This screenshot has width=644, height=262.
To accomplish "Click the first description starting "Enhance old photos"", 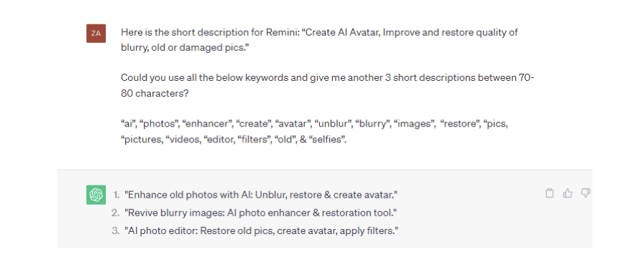I will click(261, 195).
